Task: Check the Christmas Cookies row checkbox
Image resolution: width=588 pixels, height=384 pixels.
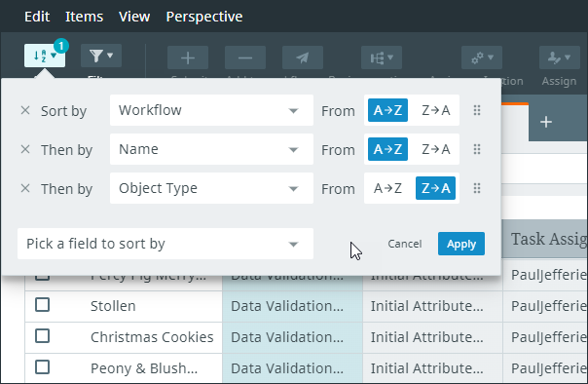Action: pos(43,336)
